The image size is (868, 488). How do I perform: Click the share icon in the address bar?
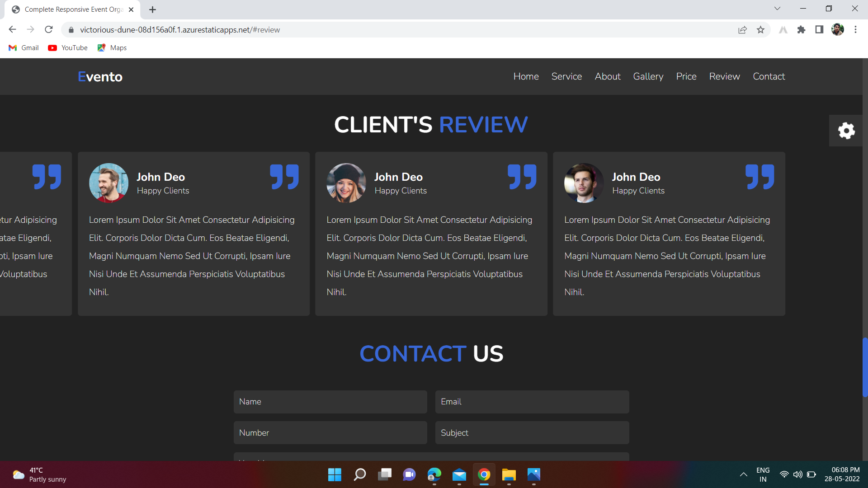tap(743, 29)
